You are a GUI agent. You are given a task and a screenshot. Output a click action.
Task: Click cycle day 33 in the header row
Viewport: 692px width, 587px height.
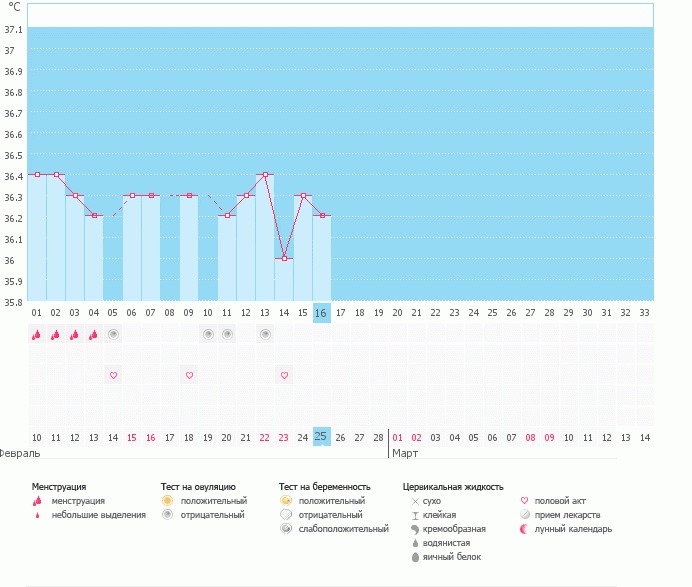click(644, 313)
